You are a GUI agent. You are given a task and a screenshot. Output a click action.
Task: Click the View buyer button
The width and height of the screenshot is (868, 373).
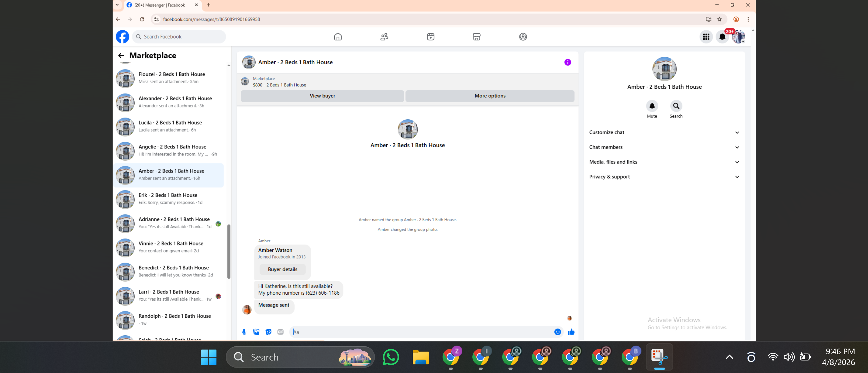[322, 96]
